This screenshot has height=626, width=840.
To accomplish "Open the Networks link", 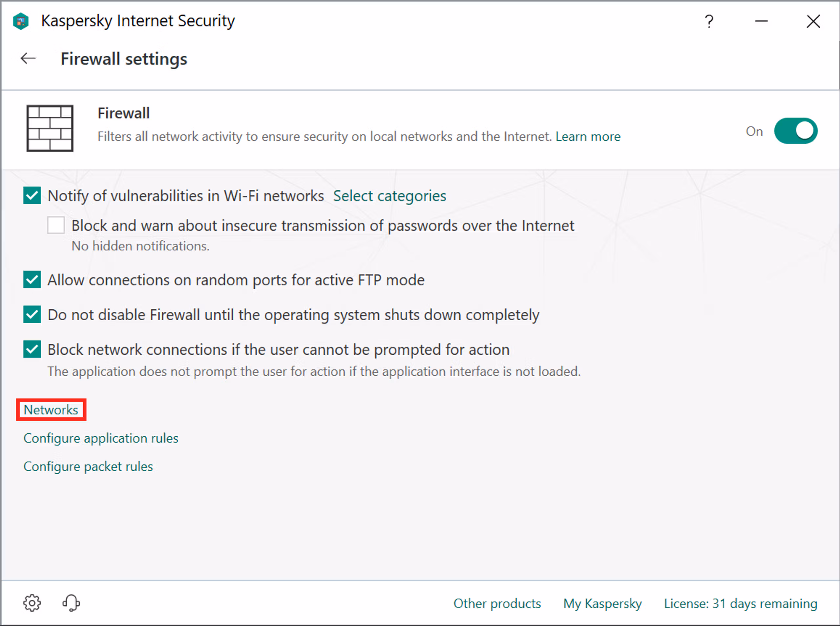I will coord(51,410).
